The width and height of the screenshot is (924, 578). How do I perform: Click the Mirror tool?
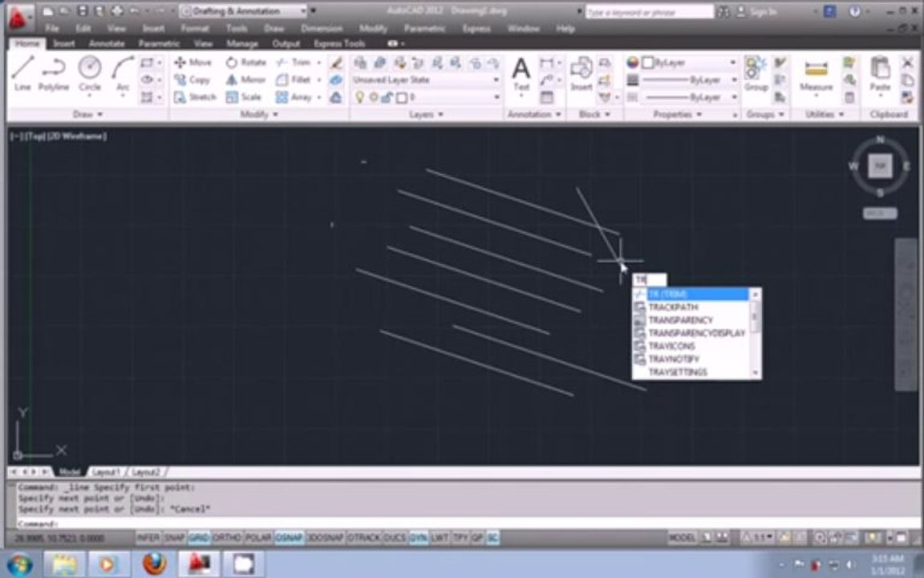point(245,79)
